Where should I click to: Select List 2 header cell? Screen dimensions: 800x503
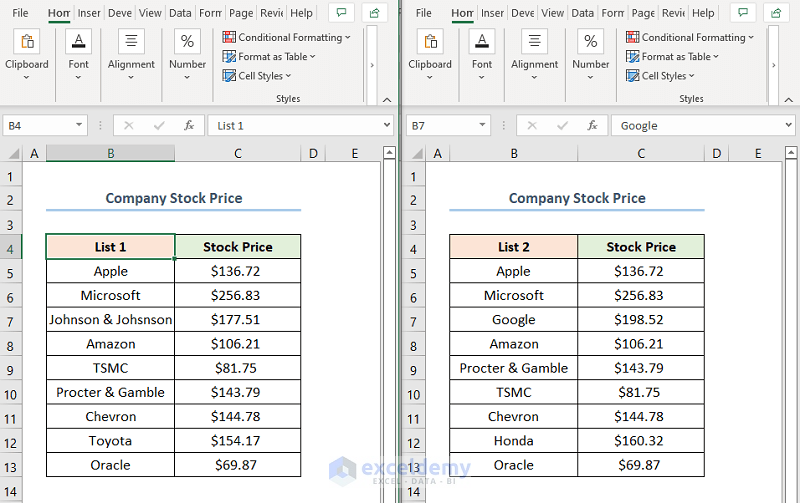514,247
